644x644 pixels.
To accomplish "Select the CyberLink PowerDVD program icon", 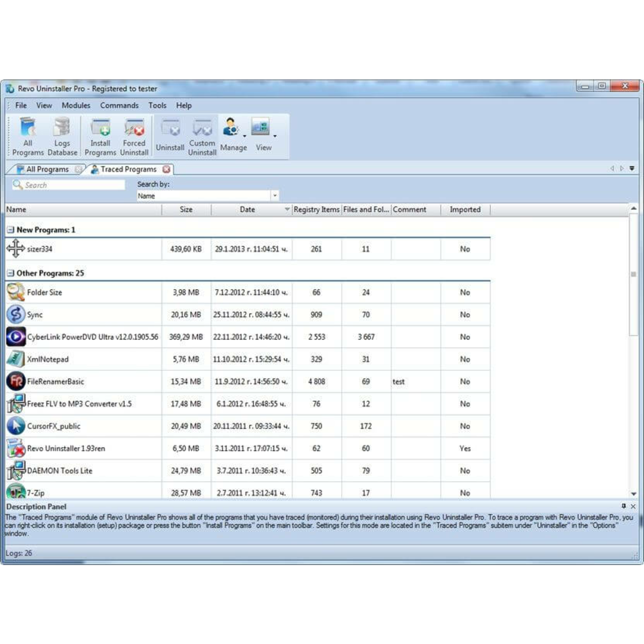I will coord(16,337).
